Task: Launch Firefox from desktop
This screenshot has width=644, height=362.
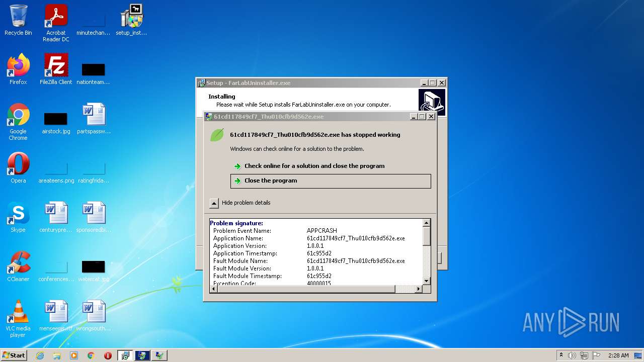Action: [18, 69]
